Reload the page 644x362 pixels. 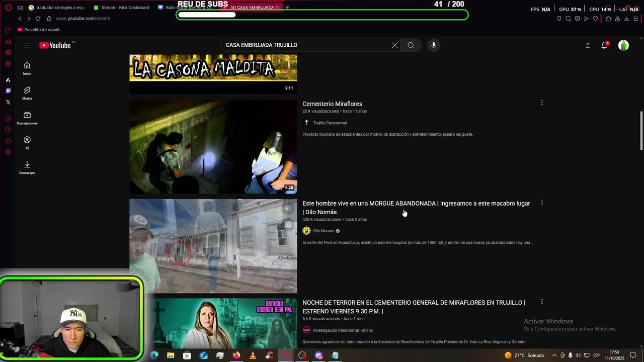(x=38, y=19)
